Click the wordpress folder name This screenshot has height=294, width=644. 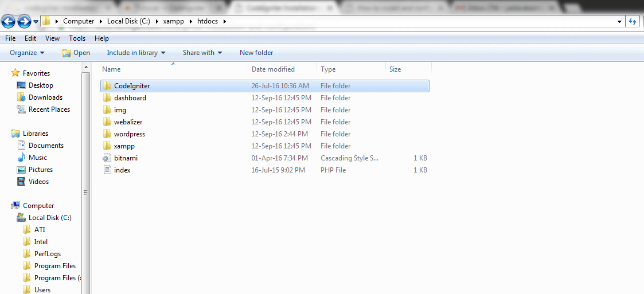[130, 134]
